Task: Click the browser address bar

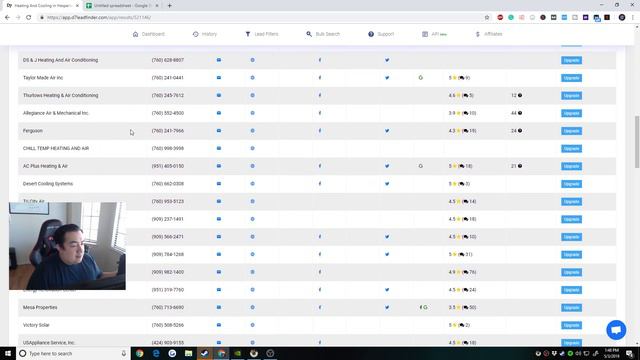Action: pyautogui.click(x=261, y=18)
